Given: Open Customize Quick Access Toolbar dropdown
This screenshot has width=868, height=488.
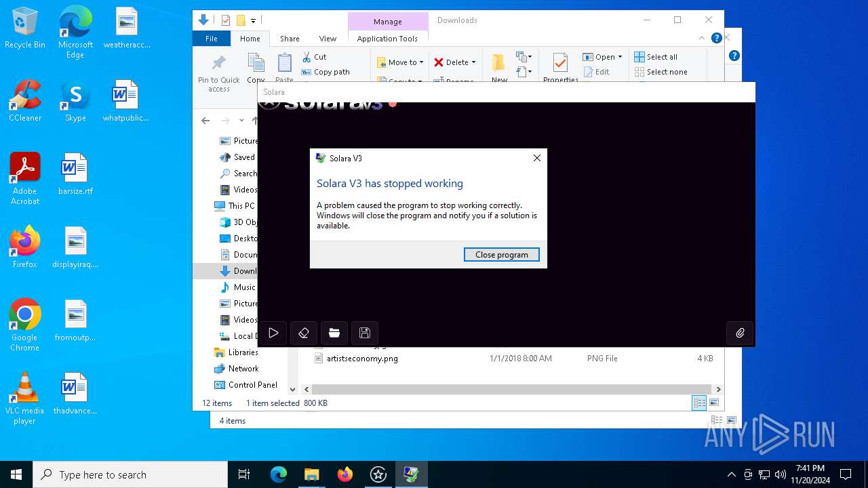Looking at the screenshot, I should click(253, 20).
